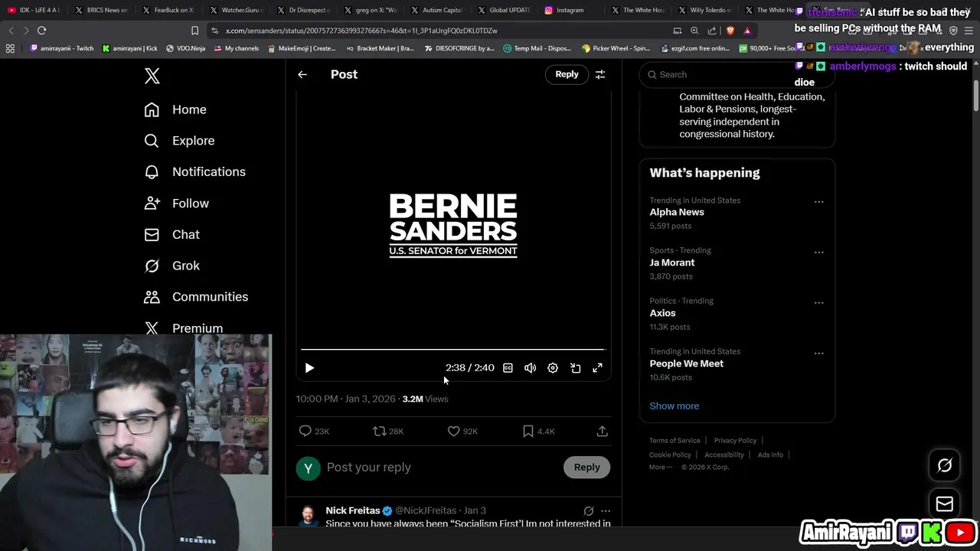Open the Ja Morant trending topic

pos(672,262)
